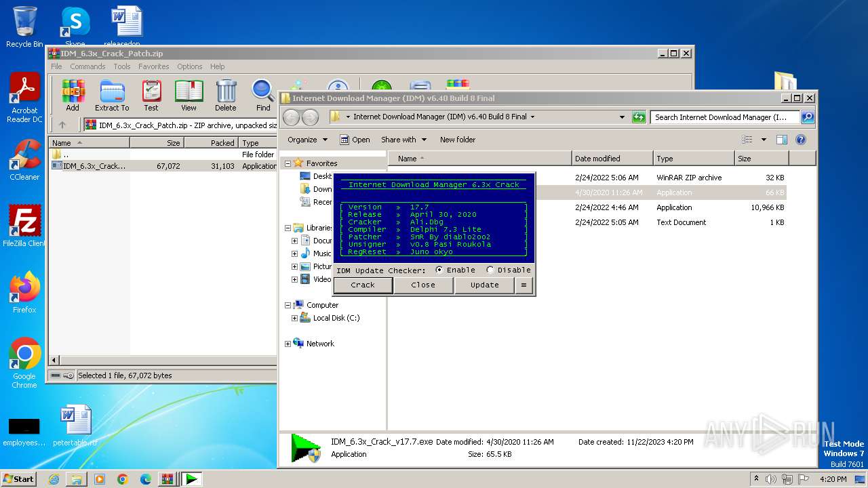Open the Recycle Bin desktop icon
868x488 pixels.
pyautogui.click(x=24, y=27)
